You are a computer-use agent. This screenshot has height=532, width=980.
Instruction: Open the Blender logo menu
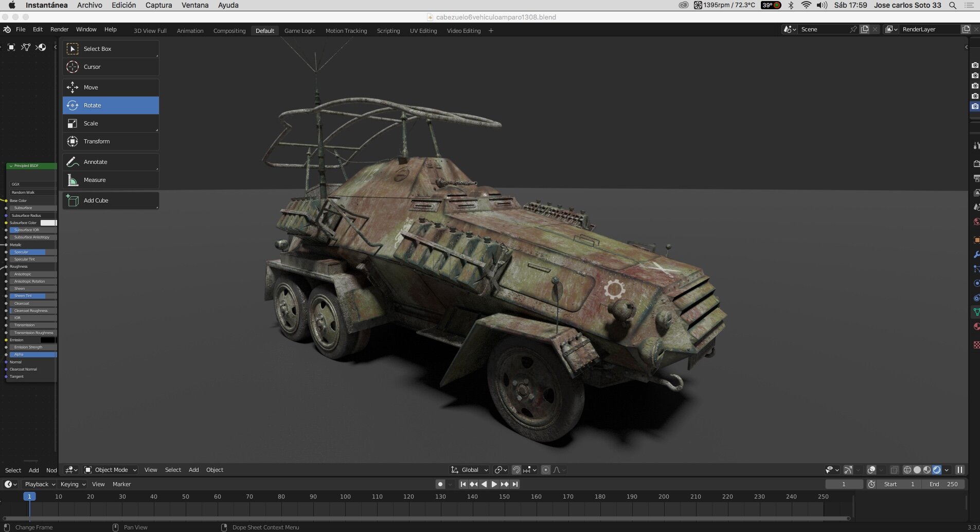(x=7, y=29)
